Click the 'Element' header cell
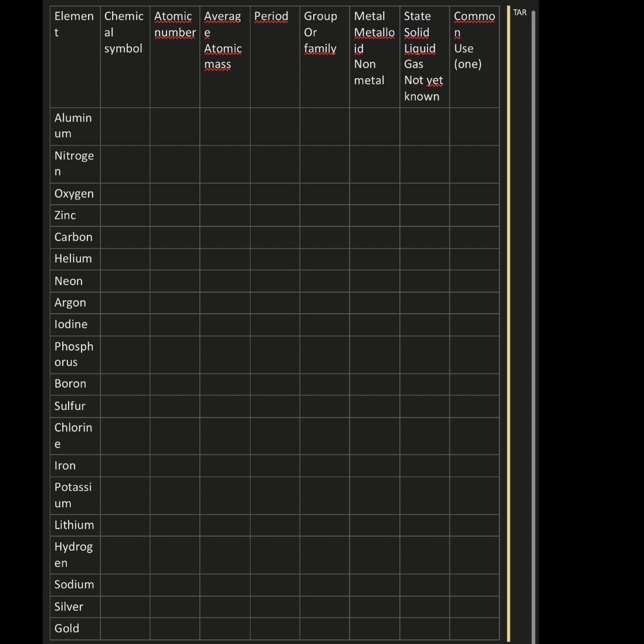 [75, 57]
